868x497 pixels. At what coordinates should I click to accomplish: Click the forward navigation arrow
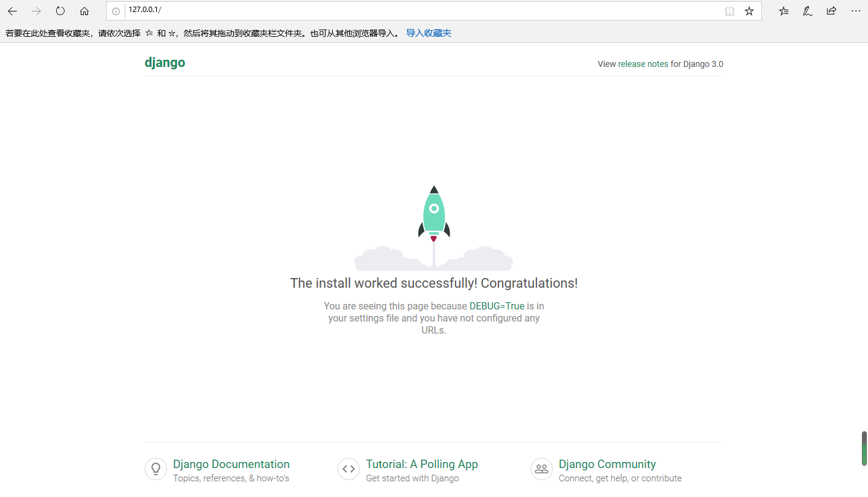pyautogui.click(x=36, y=11)
